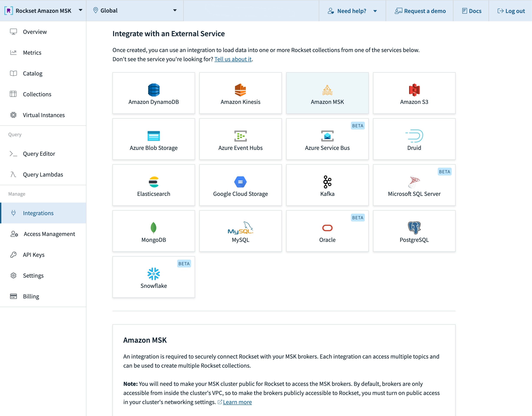Image resolution: width=532 pixels, height=416 pixels.
Task: Go to Query Editor in sidebar
Action: coord(39,154)
